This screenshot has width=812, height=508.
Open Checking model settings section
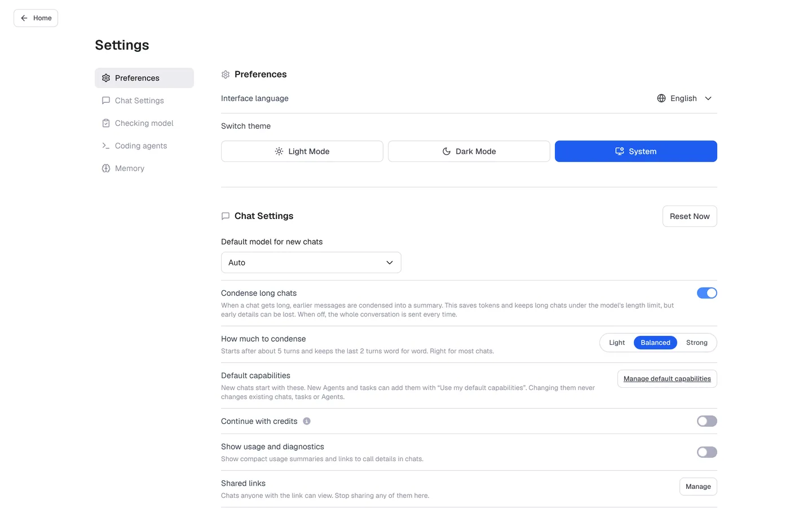pos(144,123)
